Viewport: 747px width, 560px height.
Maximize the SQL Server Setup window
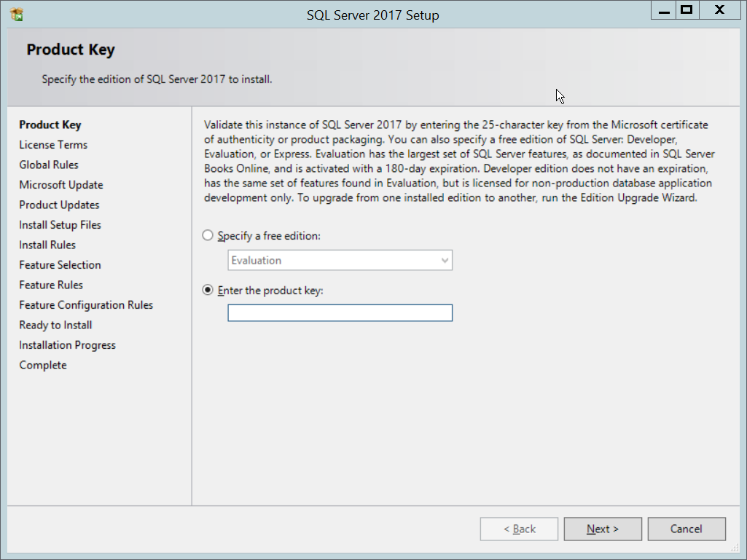pyautogui.click(x=686, y=10)
